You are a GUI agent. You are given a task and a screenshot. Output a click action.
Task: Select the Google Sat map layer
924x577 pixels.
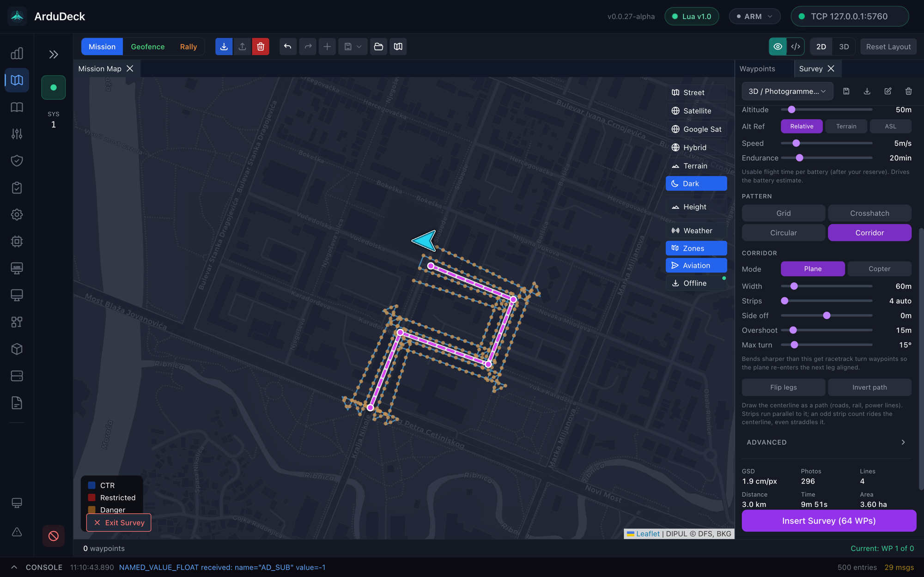click(x=696, y=129)
